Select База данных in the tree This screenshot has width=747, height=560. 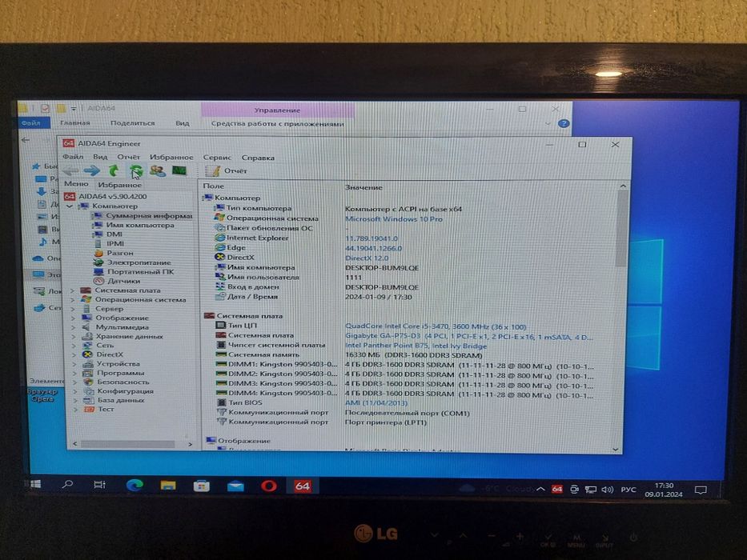pyautogui.click(x=121, y=400)
